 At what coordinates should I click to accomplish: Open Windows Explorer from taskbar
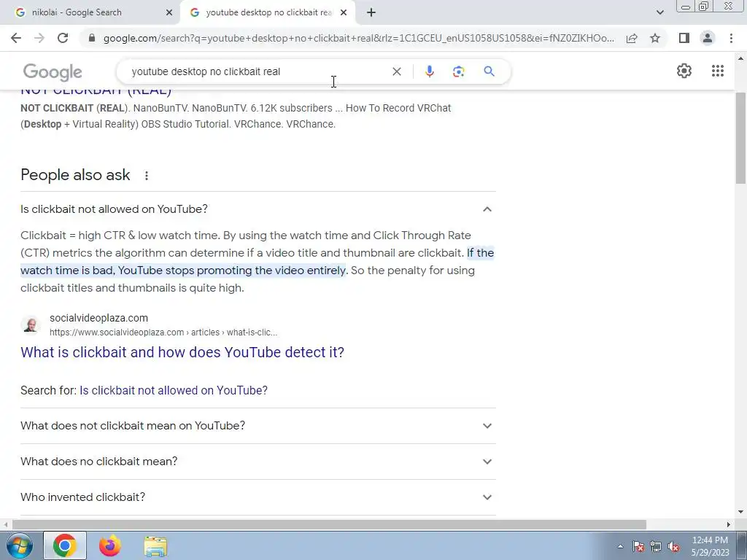tap(155, 546)
